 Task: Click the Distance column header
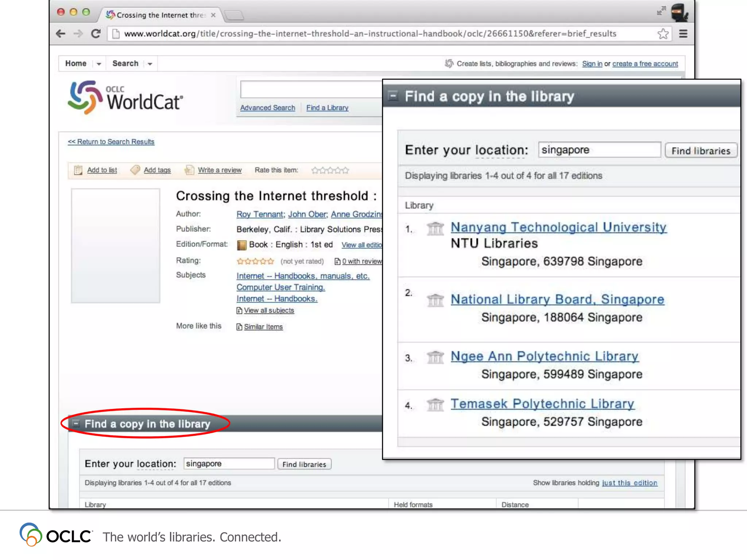tap(515, 505)
